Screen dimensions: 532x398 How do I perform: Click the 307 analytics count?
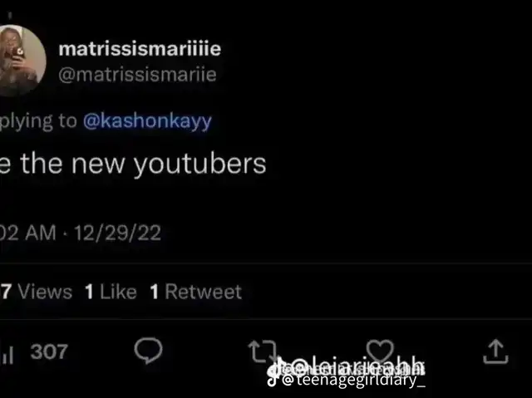coord(49,351)
